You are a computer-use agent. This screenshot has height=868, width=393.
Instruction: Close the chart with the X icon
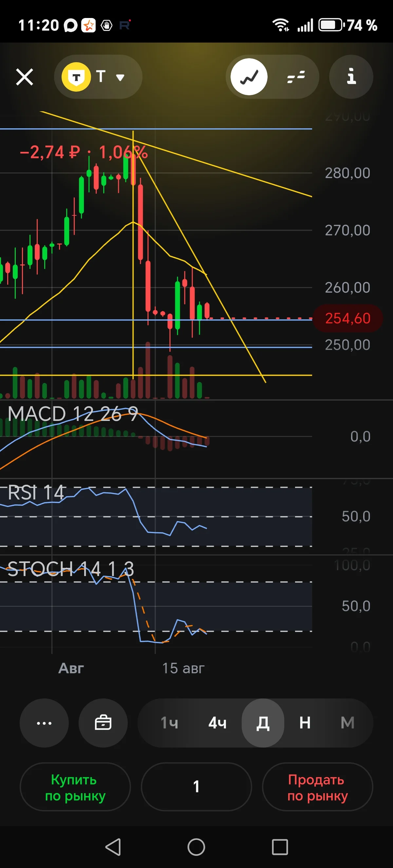[x=25, y=77]
